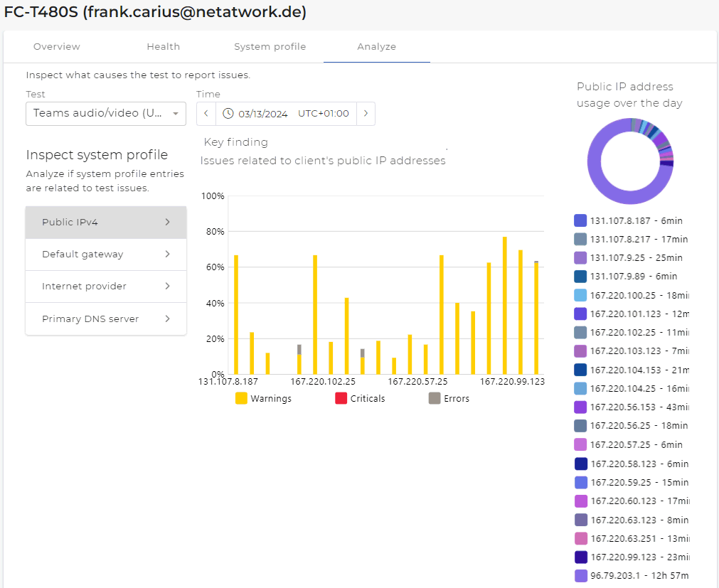Click legend entry 167.220.99.123
Viewport: 719px width, 588px height.
coord(632,557)
